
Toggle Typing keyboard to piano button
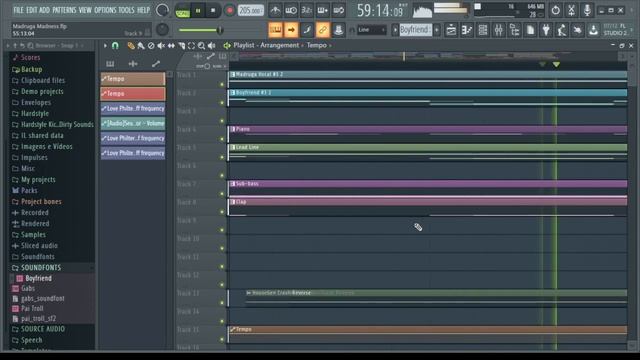tap(276, 30)
